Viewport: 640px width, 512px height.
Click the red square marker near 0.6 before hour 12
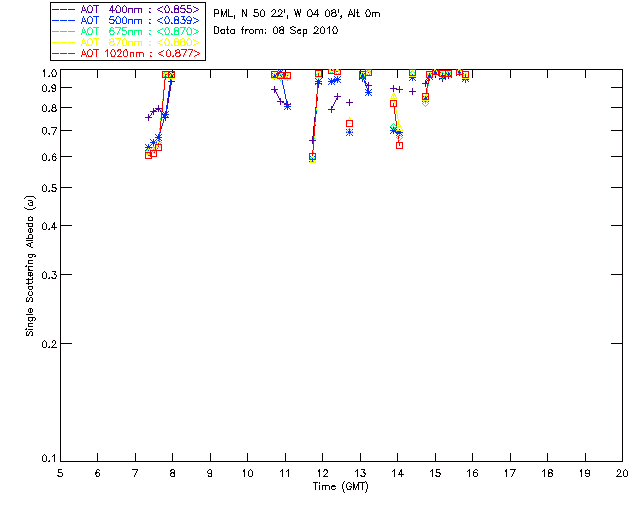pos(312,157)
